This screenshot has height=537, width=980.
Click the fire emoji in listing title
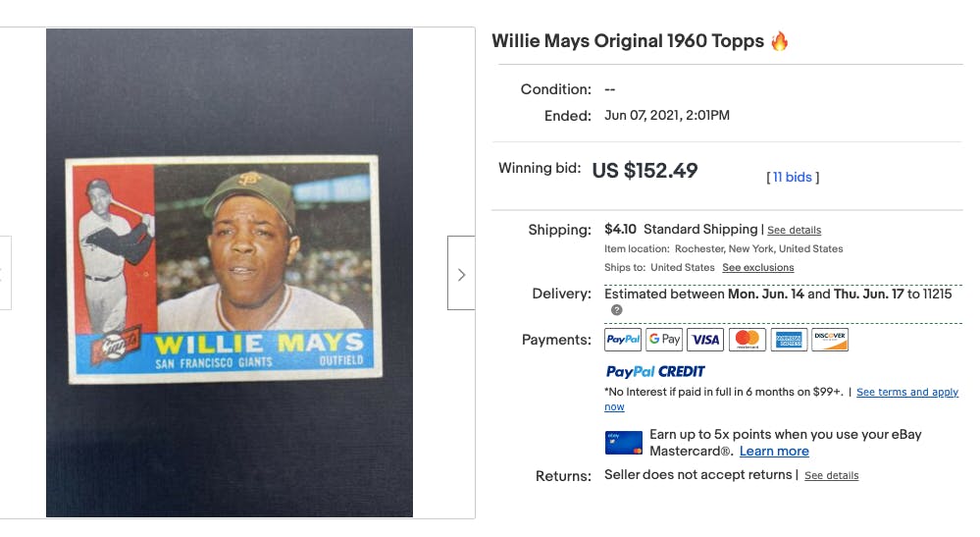click(779, 41)
